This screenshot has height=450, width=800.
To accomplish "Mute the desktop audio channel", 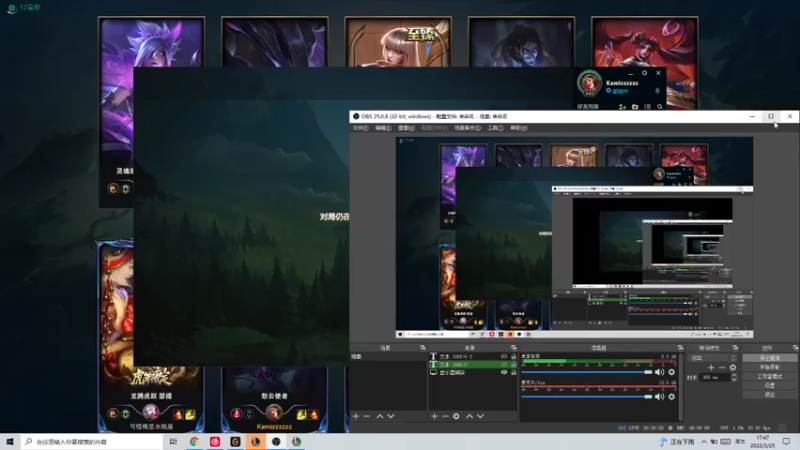I will (659, 372).
